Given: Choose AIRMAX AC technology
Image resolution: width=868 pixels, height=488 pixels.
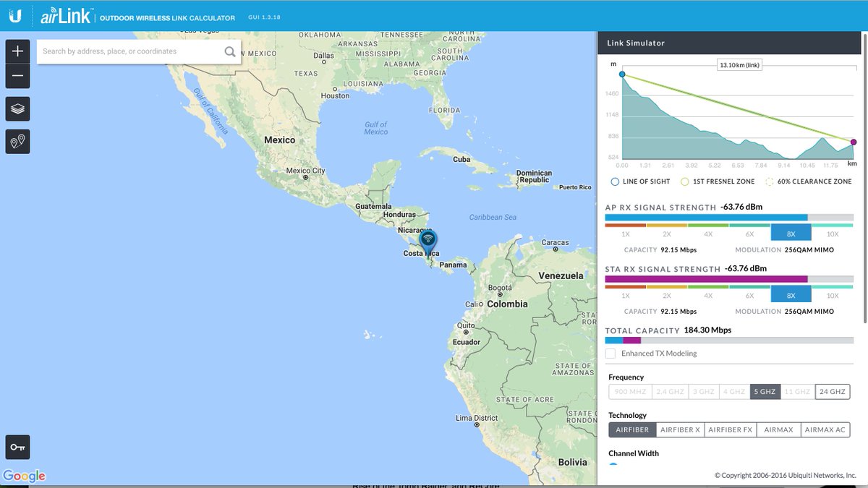Looking at the screenshot, I should click(825, 429).
